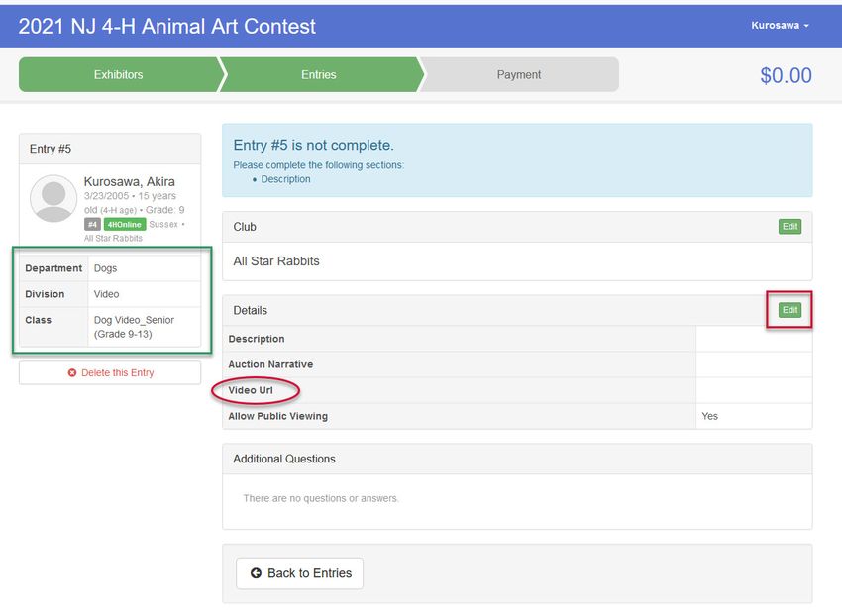Click the exhibitor avatar placeholder image
Screen dimensions: 842x616
(x=53, y=199)
